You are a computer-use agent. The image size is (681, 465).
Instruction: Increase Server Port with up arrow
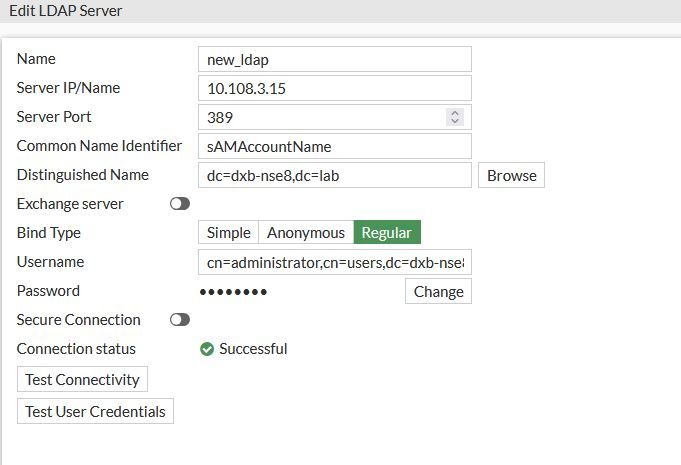456,113
